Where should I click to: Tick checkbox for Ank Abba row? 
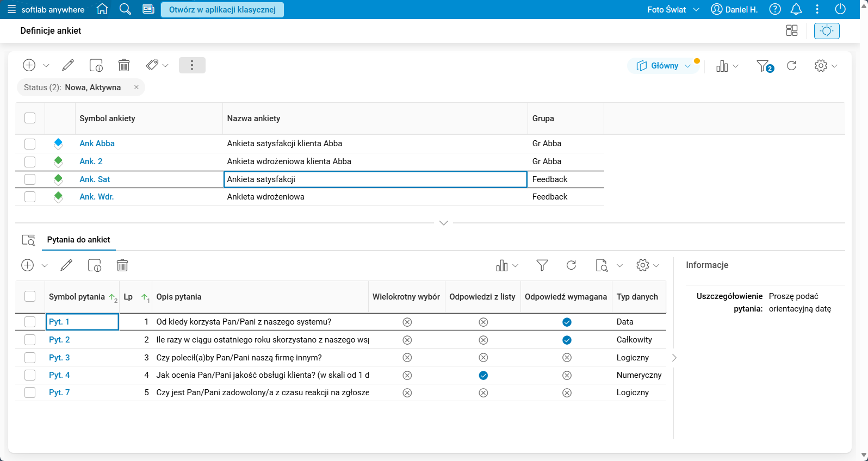coord(30,144)
